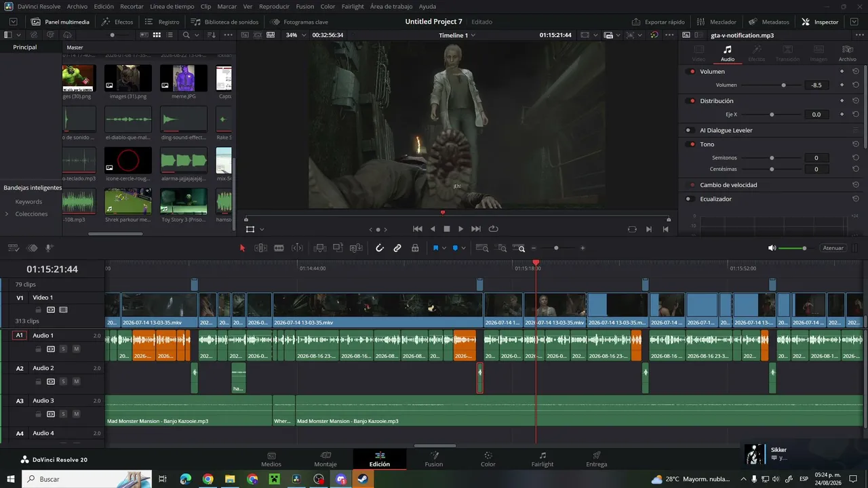The width and height of the screenshot is (868, 488).
Task: Open the flag color dropdown arrow
Action: (444, 248)
